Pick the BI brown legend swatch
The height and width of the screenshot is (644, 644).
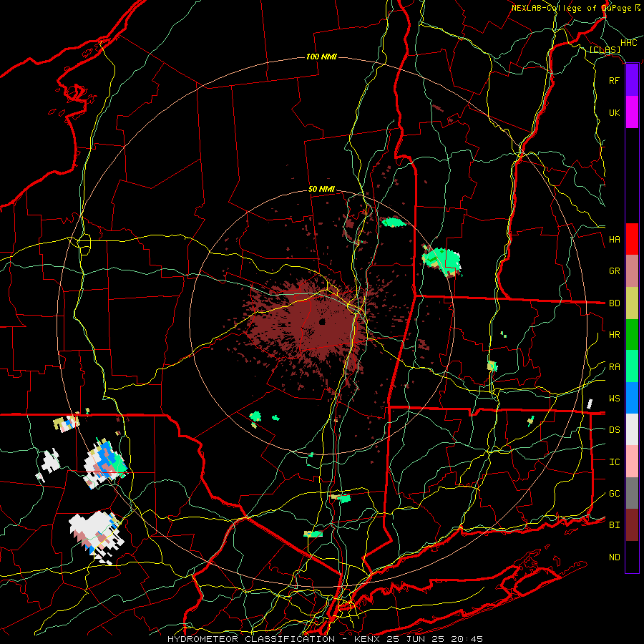(632, 525)
